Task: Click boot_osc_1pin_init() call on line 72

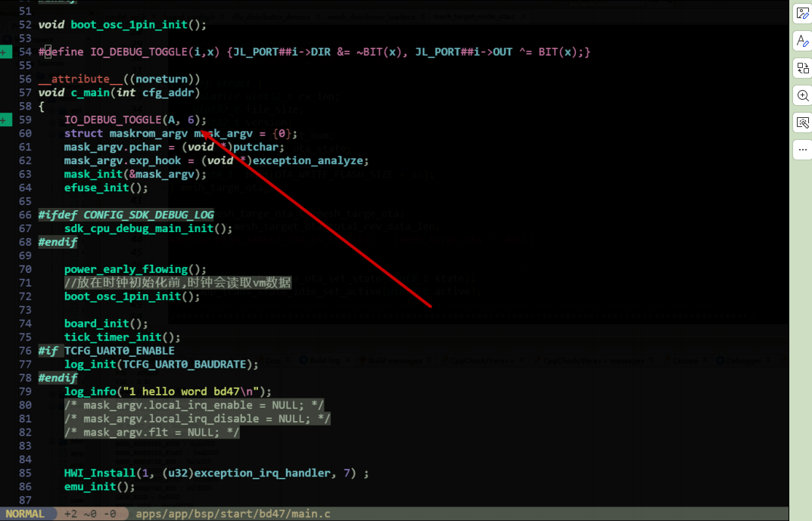Action: pyautogui.click(x=132, y=296)
